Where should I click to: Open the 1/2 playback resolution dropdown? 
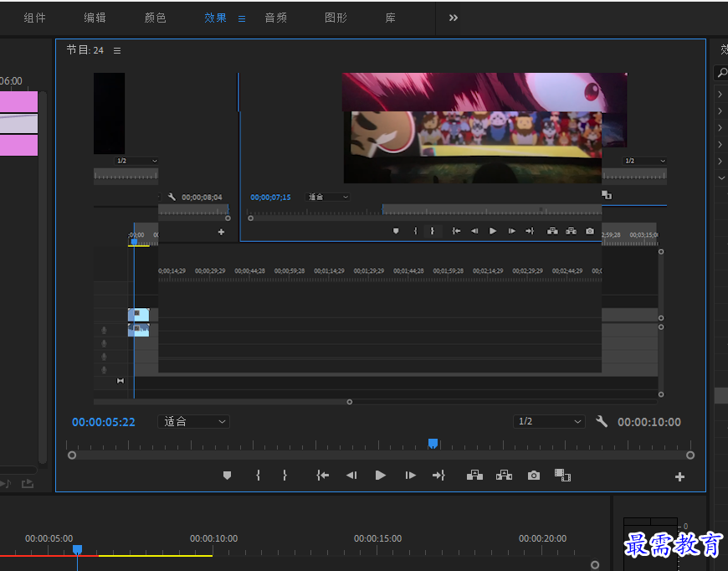549,421
